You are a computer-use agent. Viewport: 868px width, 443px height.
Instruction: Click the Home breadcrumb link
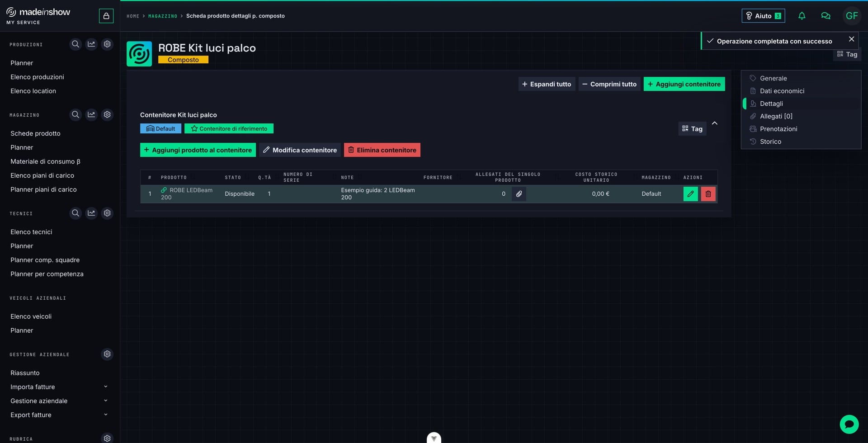click(x=133, y=16)
